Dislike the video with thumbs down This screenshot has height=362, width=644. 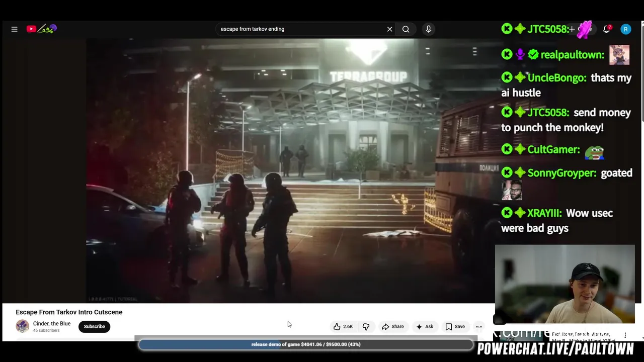point(366,327)
